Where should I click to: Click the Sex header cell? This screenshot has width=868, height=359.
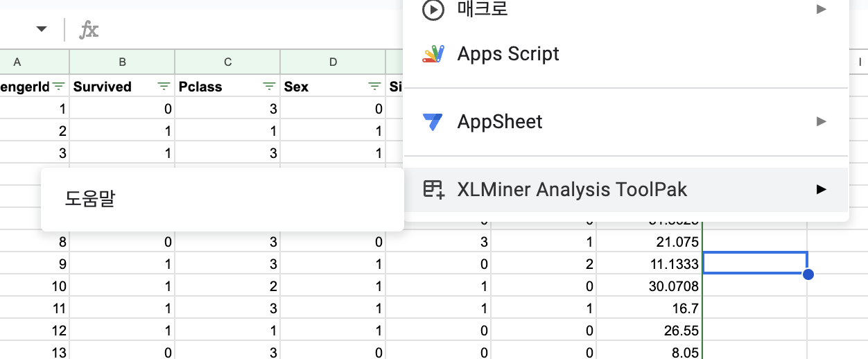[333, 87]
